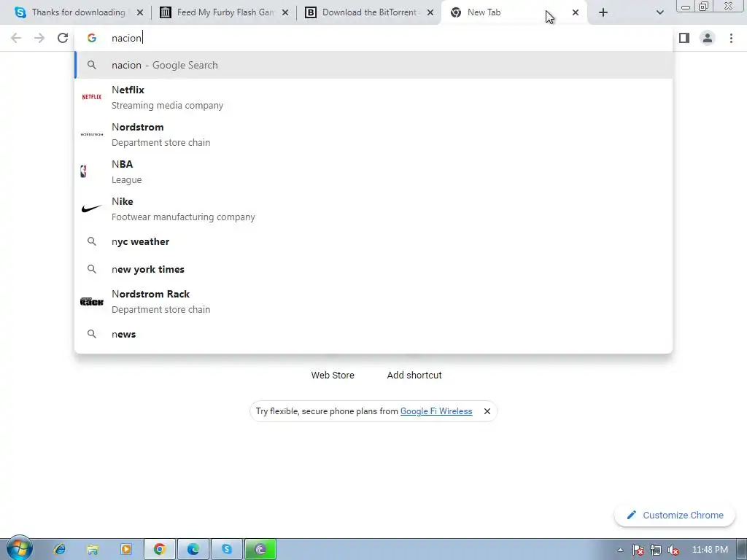Switch to Feed My Furby Flash Game tab
Image resolution: width=747 pixels, height=560 pixels.
pyautogui.click(x=225, y=12)
